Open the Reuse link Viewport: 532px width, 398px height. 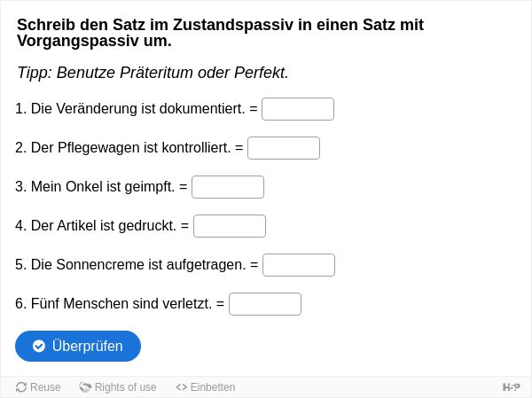38,387
